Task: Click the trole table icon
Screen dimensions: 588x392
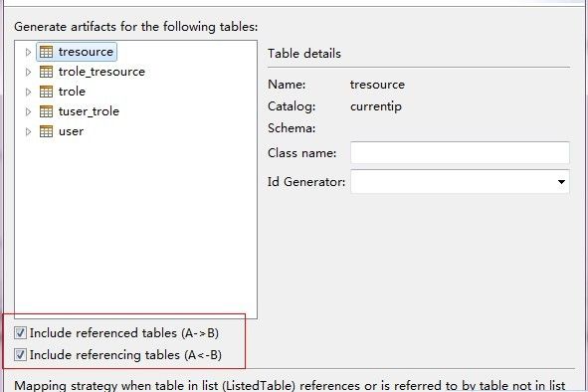Action: (46, 92)
